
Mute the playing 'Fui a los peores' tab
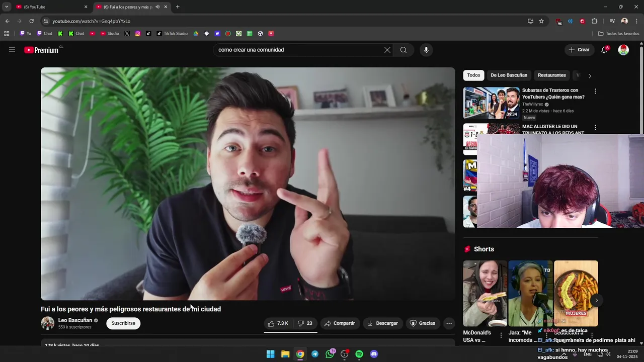point(157,7)
